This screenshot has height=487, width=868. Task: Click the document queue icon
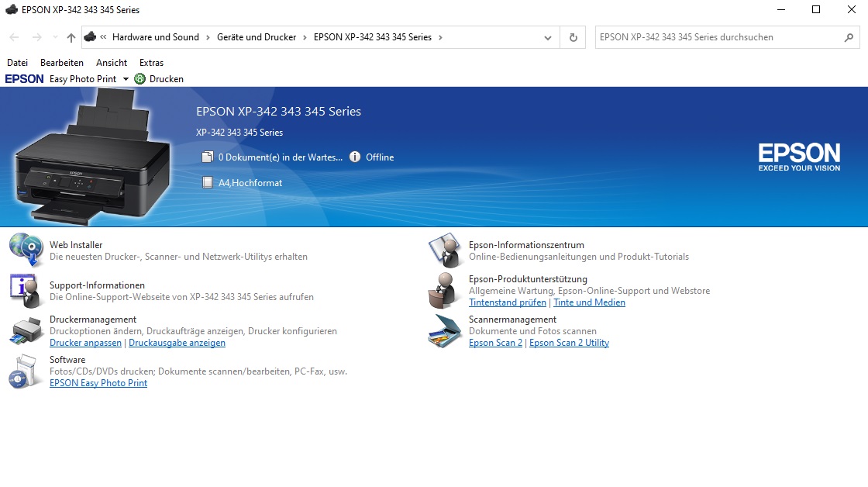coord(208,157)
